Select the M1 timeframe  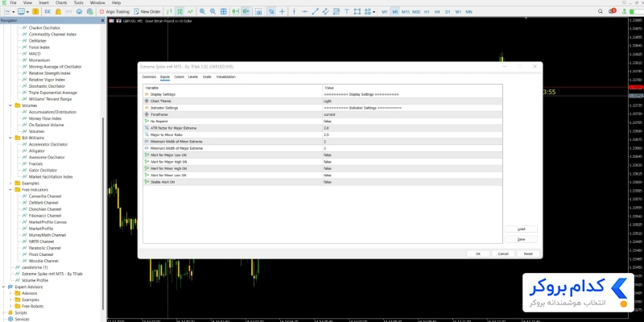[x=385, y=12]
